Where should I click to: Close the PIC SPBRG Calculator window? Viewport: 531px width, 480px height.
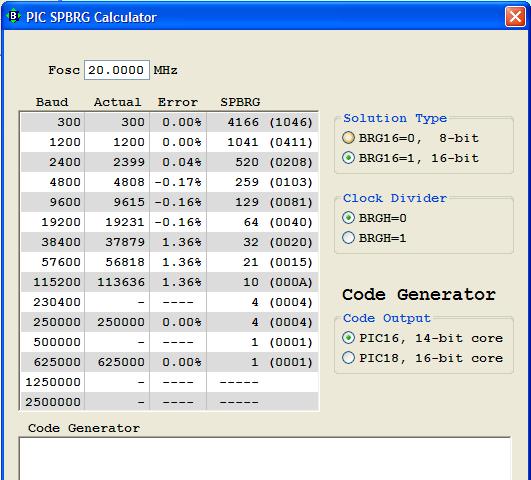(515, 17)
